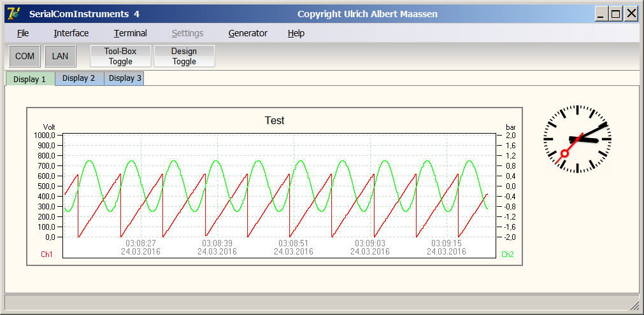644x315 pixels.
Task: Open the Interface menu
Action: (71, 33)
